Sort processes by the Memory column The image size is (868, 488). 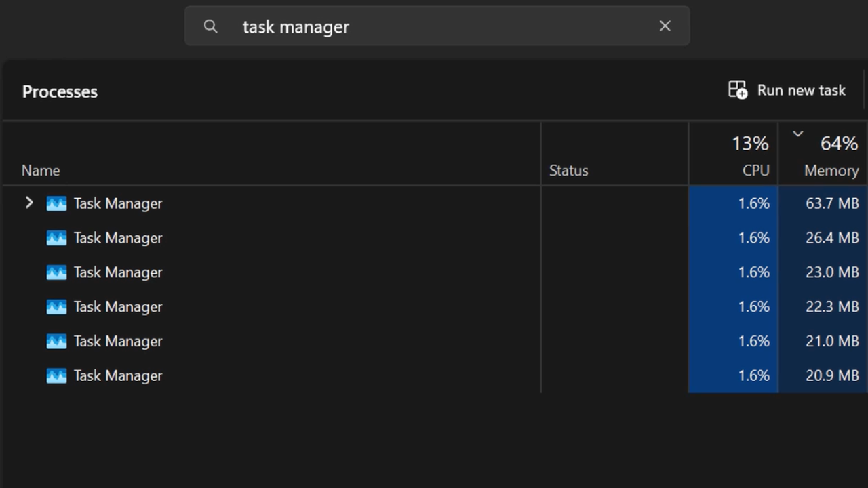click(831, 170)
